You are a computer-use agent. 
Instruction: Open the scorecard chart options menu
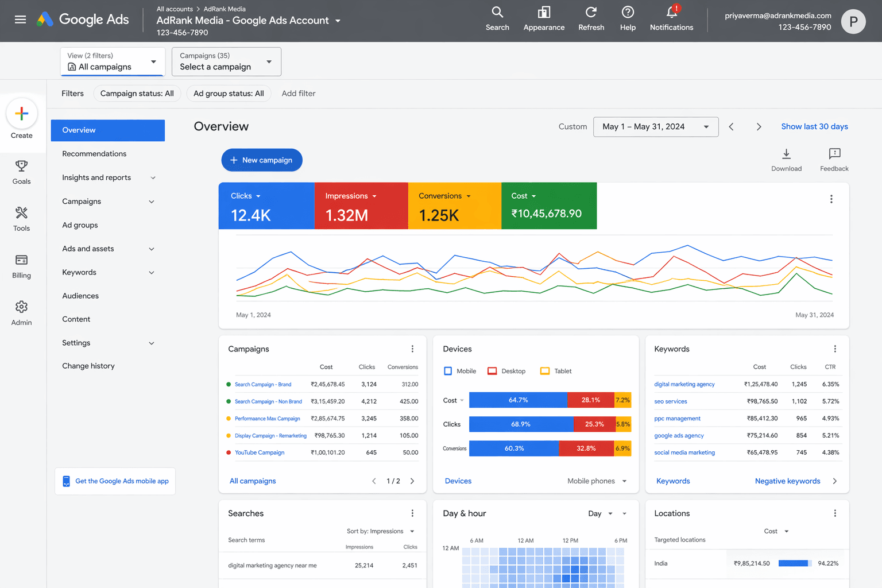tap(831, 199)
